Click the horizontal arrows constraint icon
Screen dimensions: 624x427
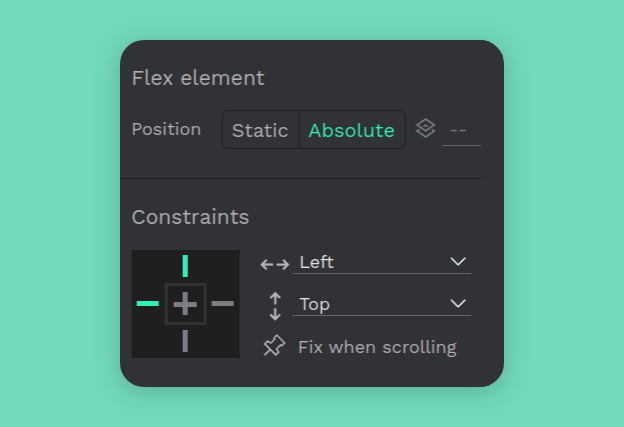coord(274,264)
